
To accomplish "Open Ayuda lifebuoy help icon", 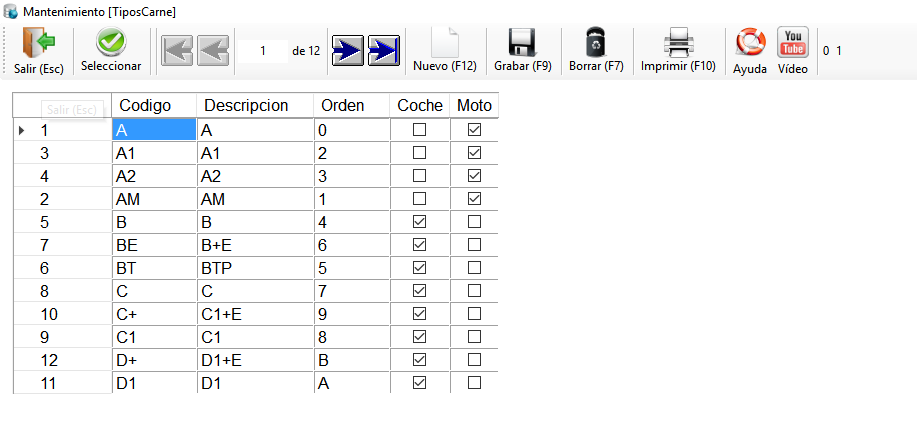I will [751, 43].
